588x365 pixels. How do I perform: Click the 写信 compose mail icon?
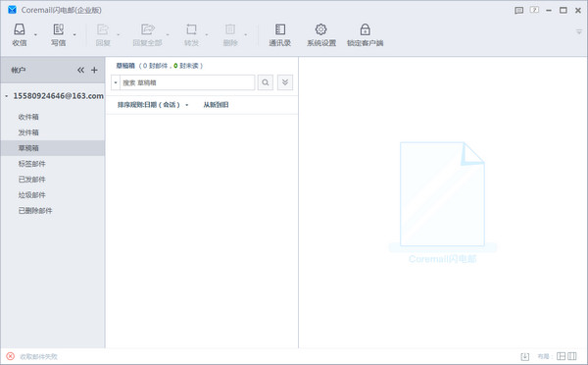[x=58, y=29]
